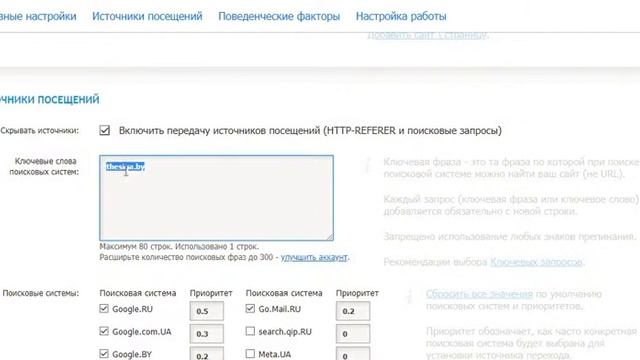Edit Google.com.UA priority field 0.3

click(207, 333)
